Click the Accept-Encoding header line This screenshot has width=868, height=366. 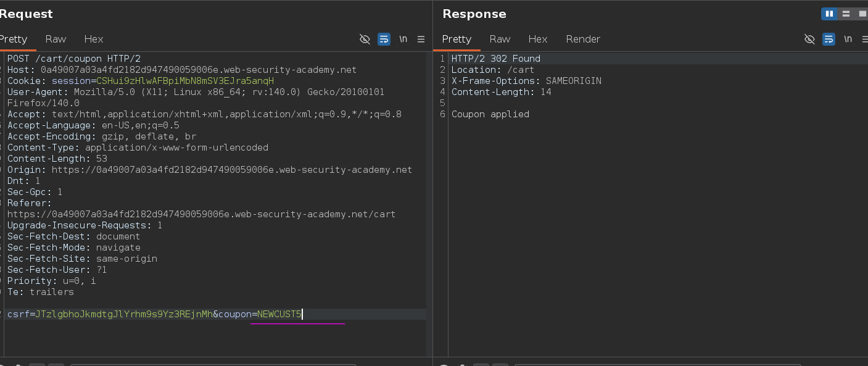pos(102,136)
